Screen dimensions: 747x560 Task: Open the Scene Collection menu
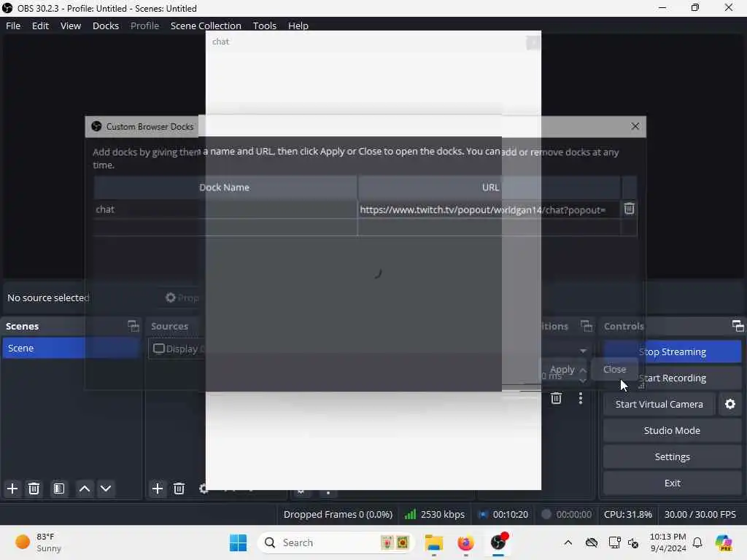coord(206,26)
